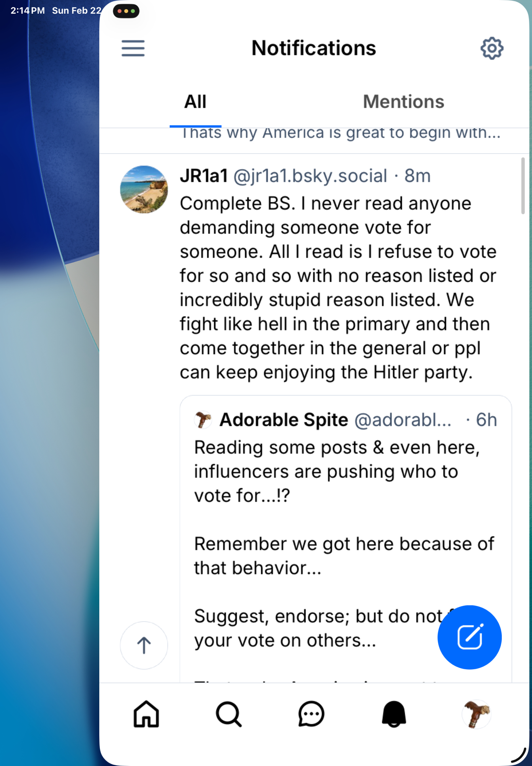
Task: Open the hamburger menu
Action: (133, 48)
